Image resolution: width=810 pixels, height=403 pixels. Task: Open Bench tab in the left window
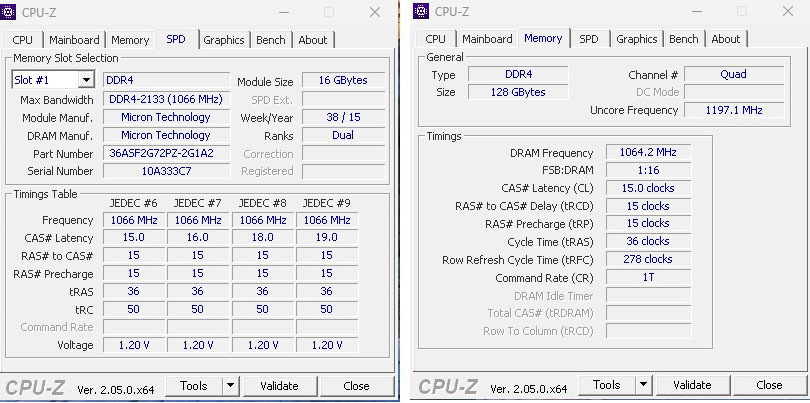coord(271,40)
